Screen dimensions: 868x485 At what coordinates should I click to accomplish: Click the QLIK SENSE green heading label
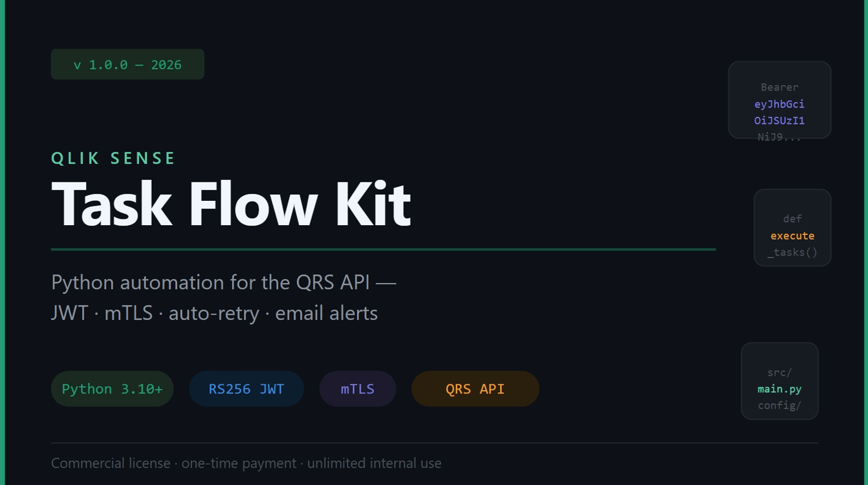point(113,159)
